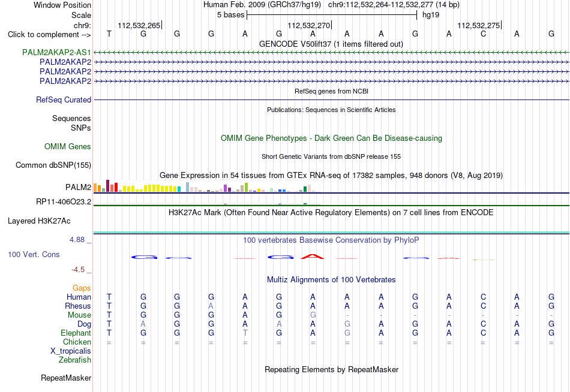Click the green PALM2AKAP2-AS1 transcript arrows
The image size is (570, 392).
click(331, 53)
